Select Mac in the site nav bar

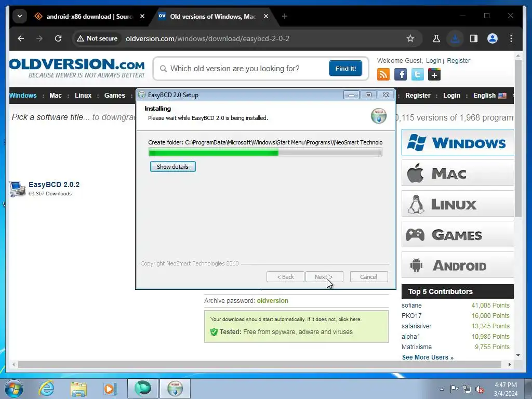pyautogui.click(x=56, y=96)
